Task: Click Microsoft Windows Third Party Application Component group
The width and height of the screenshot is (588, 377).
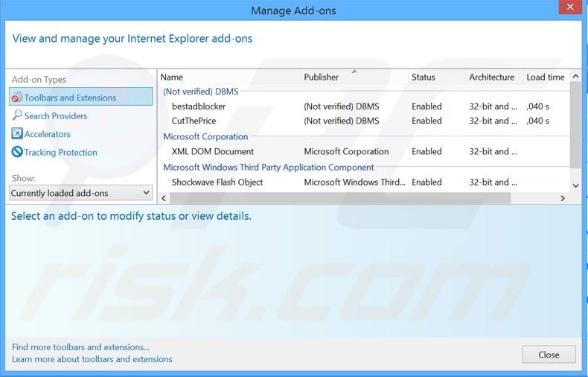Action: click(x=269, y=168)
